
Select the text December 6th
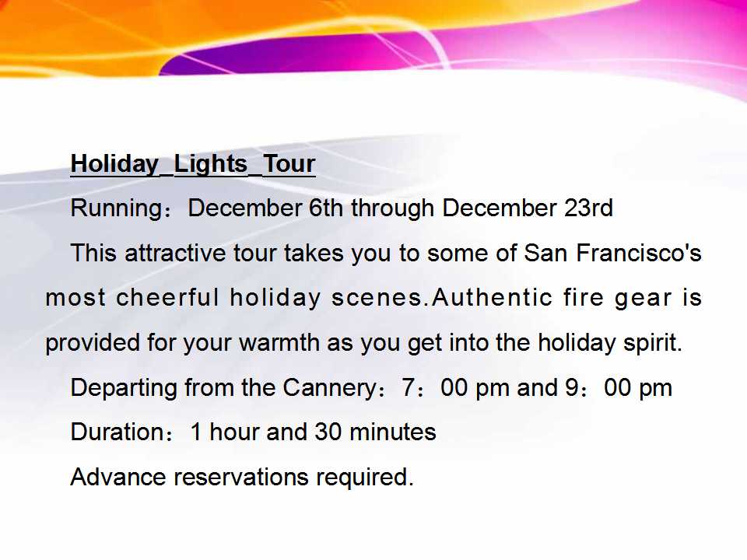click(x=265, y=208)
